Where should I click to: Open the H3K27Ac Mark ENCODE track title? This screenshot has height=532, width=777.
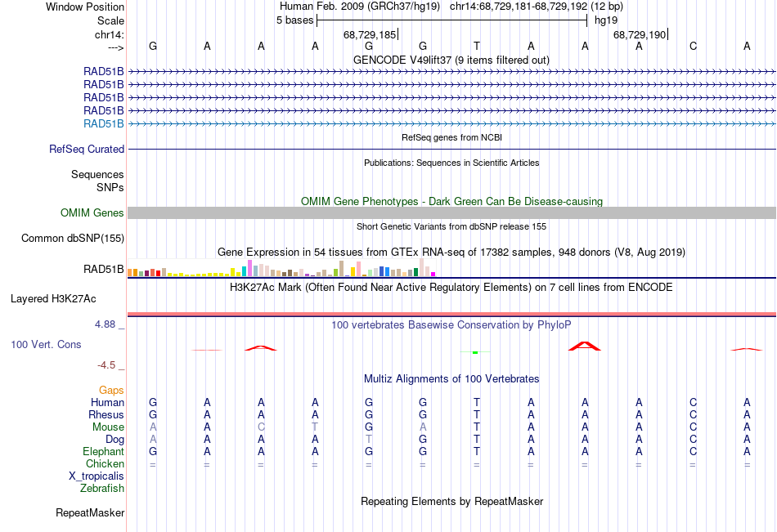click(x=451, y=288)
